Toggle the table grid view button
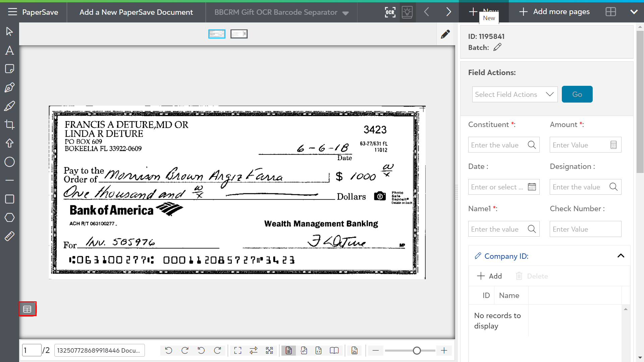 (28, 309)
